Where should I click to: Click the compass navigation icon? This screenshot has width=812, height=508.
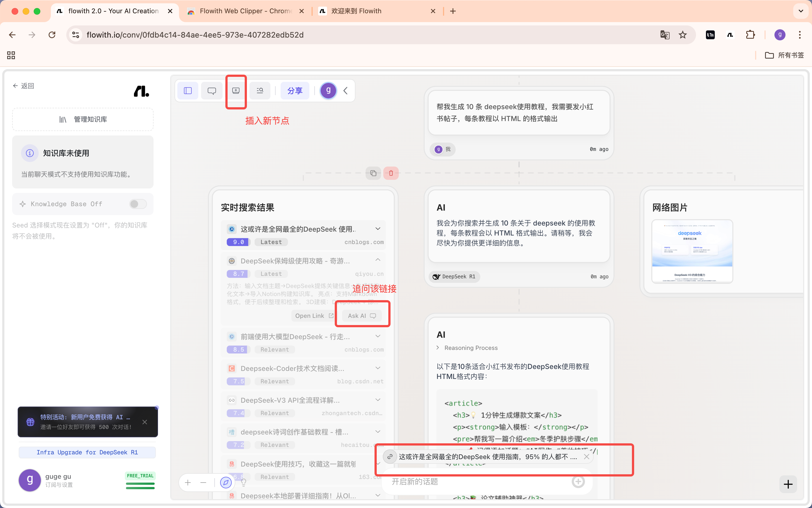coord(226,483)
